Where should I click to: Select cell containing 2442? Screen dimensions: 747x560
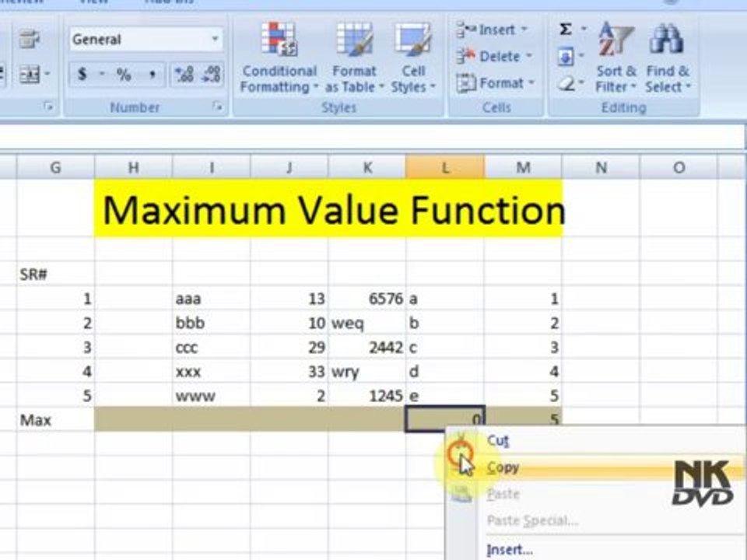[367, 347]
